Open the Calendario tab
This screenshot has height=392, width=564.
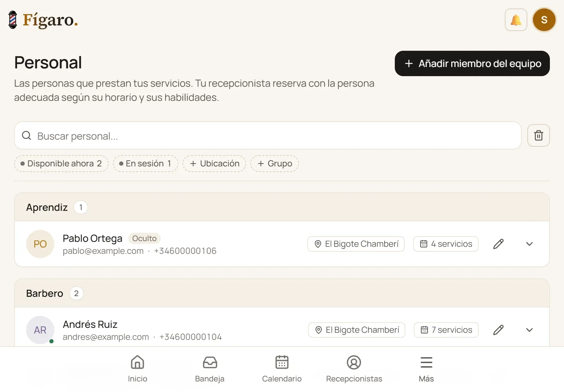tap(282, 369)
